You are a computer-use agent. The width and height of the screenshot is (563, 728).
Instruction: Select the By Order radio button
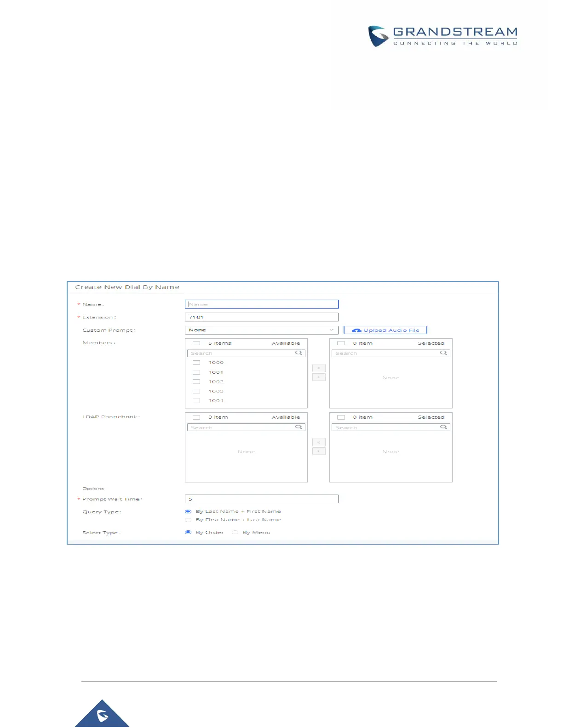[x=188, y=532]
